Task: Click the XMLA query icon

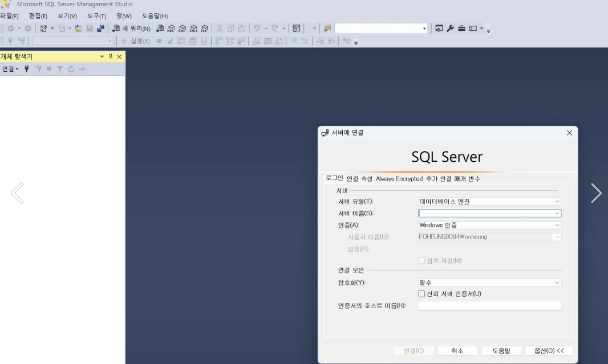Action: pos(193,28)
